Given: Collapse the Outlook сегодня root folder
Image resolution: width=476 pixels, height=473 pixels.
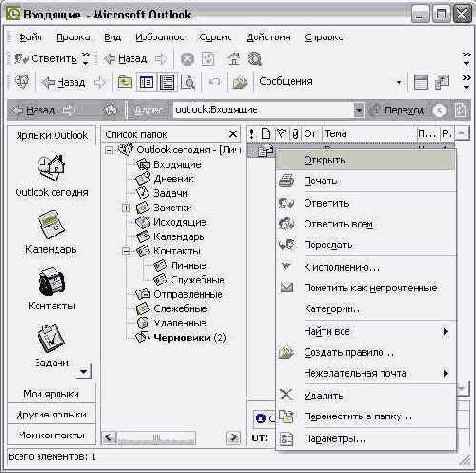Looking at the screenshot, I should (x=109, y=150).
